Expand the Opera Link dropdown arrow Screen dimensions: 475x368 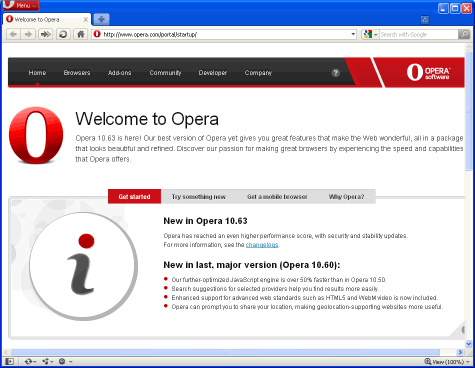coord(35,362)
